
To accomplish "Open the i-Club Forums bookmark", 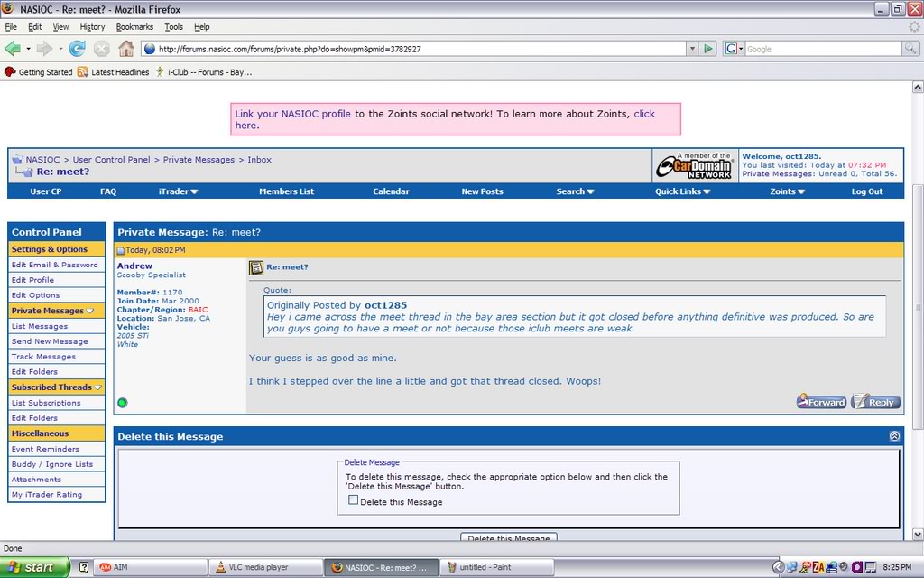I will pos(204,72).
